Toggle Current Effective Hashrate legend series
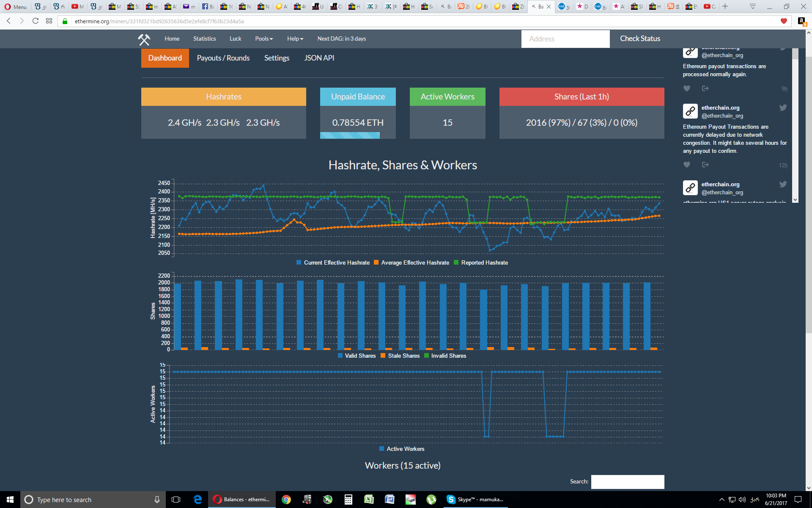Image resolution: width=812 pixels, height=508 pixels. click(x=333, y=263)
